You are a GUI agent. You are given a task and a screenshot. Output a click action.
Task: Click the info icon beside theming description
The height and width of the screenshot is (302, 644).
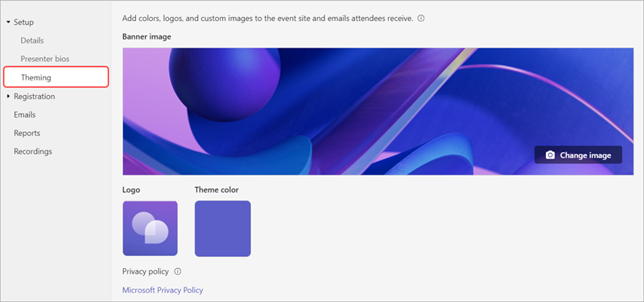421,19
